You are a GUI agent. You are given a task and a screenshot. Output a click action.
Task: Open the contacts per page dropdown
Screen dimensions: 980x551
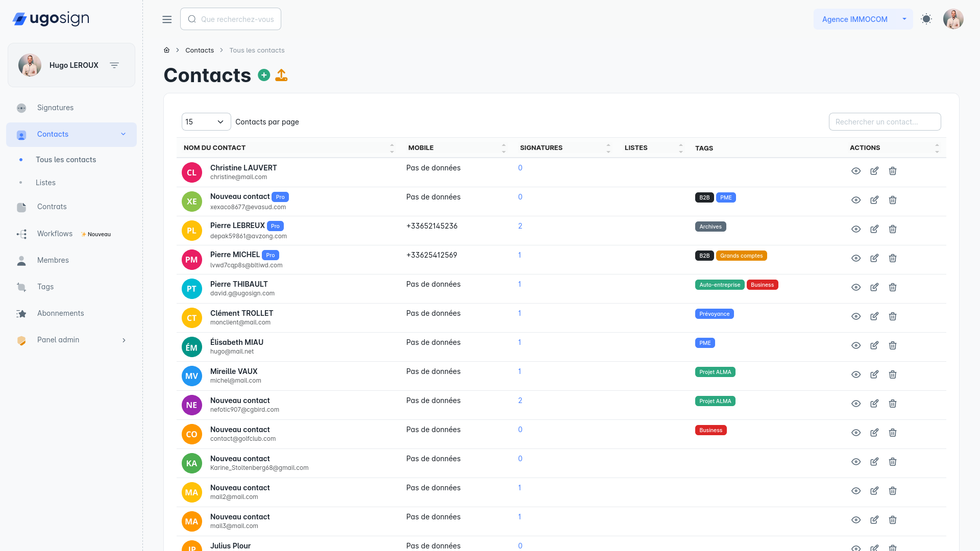point(206,122)
